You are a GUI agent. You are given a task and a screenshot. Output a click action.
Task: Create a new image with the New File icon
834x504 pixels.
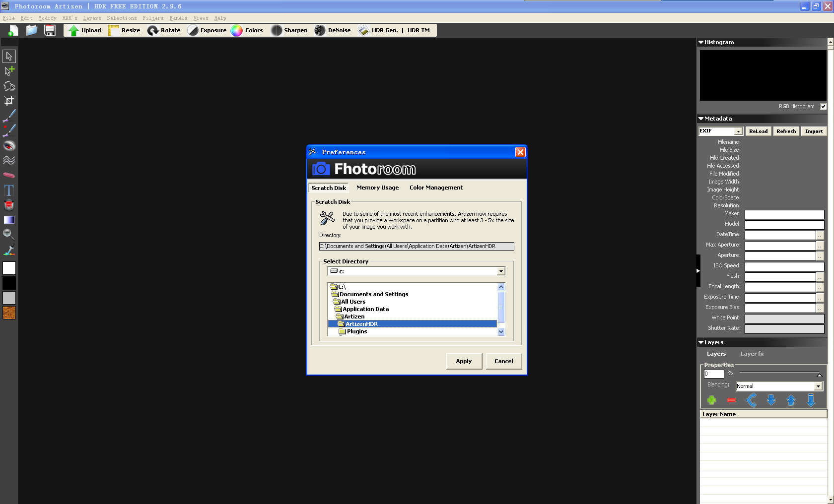[13, 31]
